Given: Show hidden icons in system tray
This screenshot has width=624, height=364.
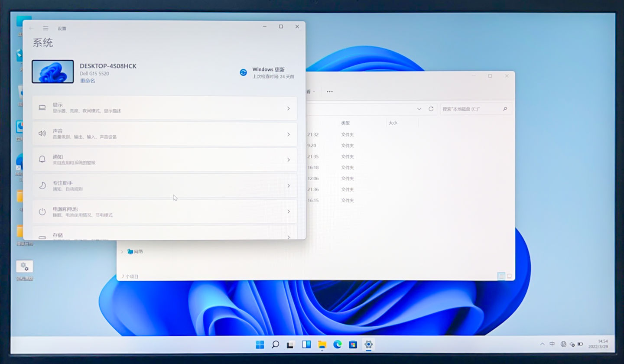Looking at the screenshot, I should click(x=542, y=344).
